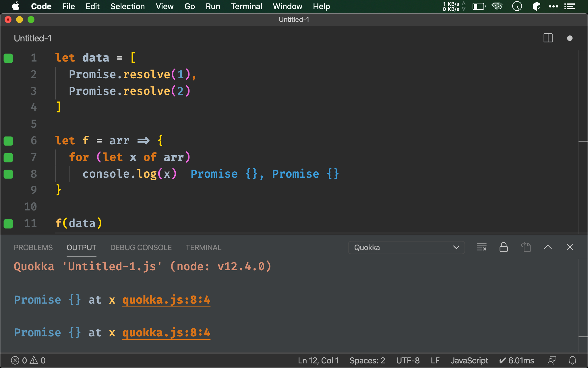Click the network speed menu bar indicator
This screenshot has height=368, width=588.
(x=454, y=6)
